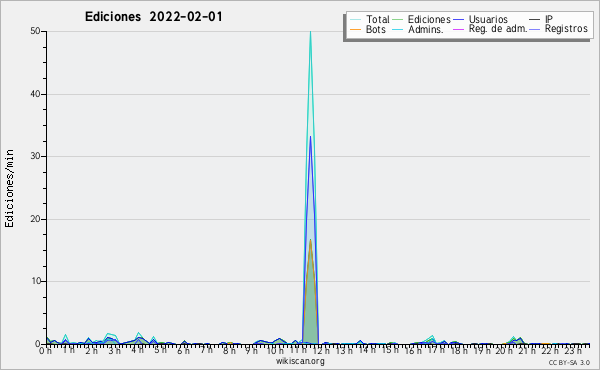Click the '8 h' x-axis label
600x370 pixels.
(229, 350)
